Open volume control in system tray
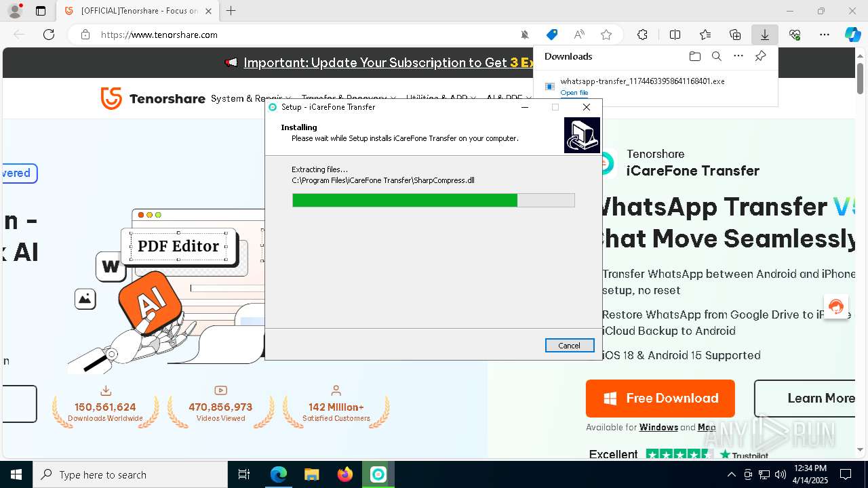The image size is (868, 488). 780,474
